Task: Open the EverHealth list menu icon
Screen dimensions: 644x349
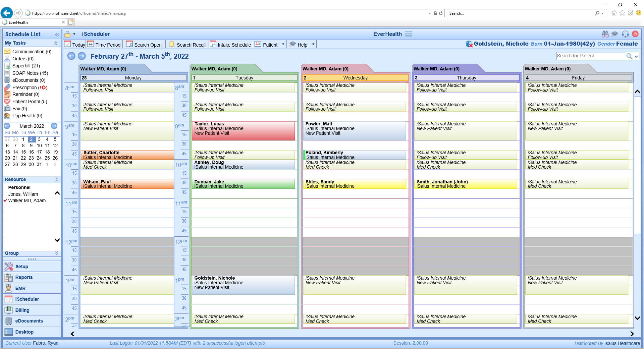Action: point(408,34)
